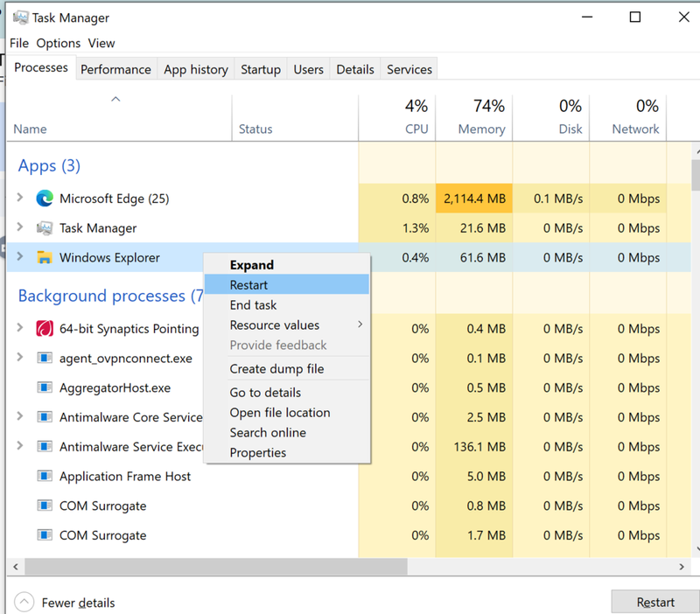Image resolution: width=700 pixels, height=614 pixels.
Task: Click the Windows Explorer folder icon
Action: pyautogui.click(x=45, y=257)
